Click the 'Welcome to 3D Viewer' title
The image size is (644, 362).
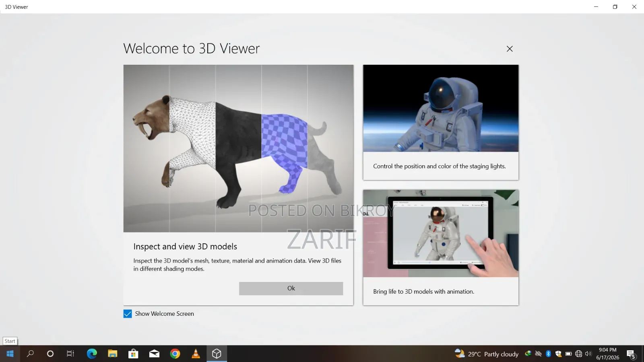tap(192, 49)
